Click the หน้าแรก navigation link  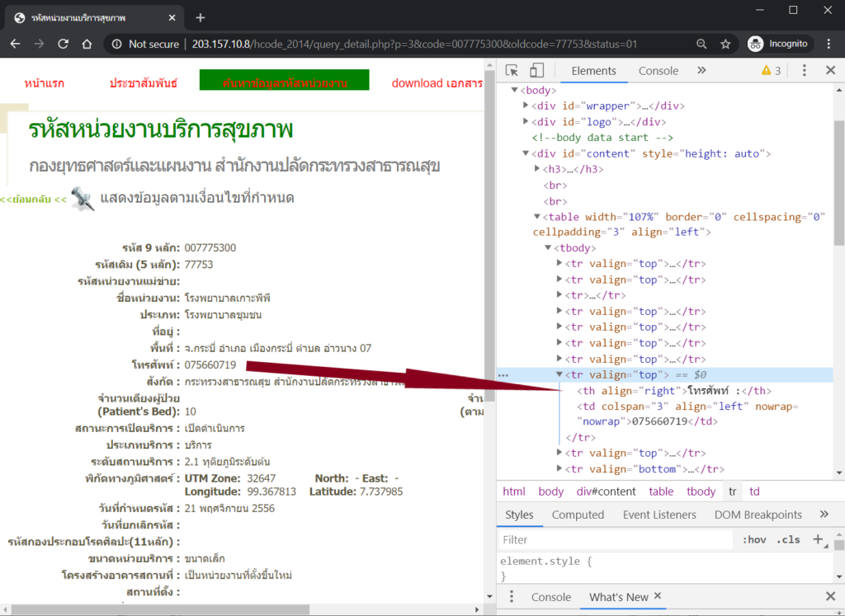[45, 83]
